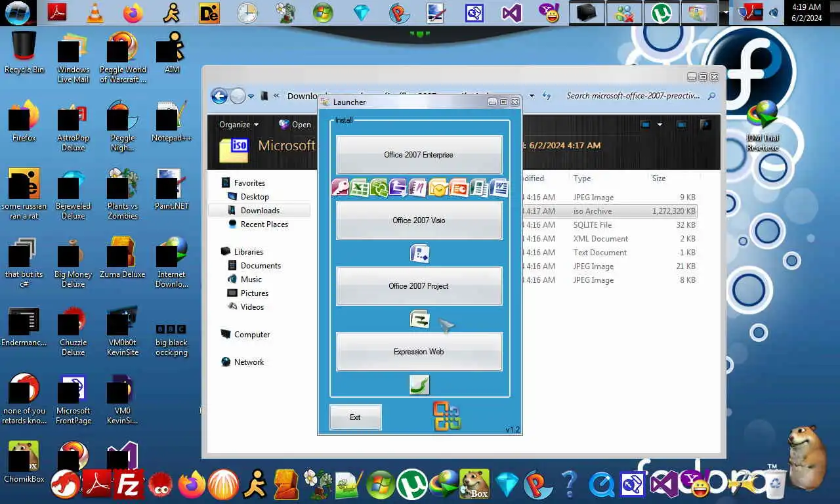
Task: Open the Recycle Bin desktop icon
Action: (24, 52)
